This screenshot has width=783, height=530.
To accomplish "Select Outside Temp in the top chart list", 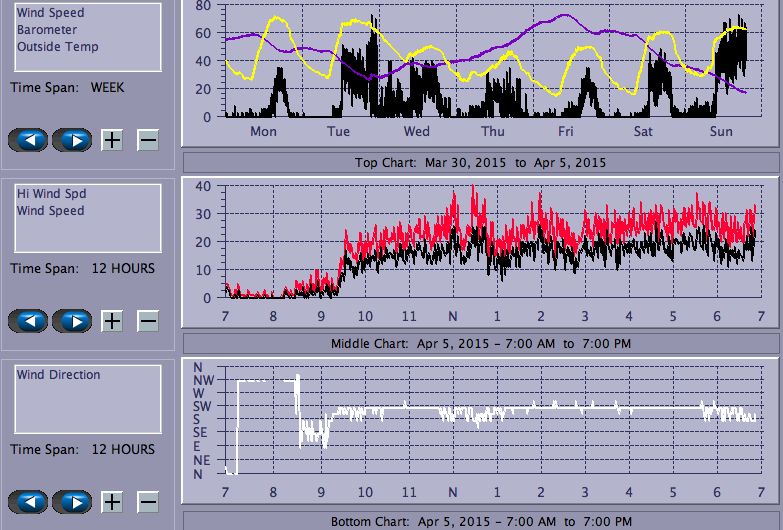I will 57,47.
